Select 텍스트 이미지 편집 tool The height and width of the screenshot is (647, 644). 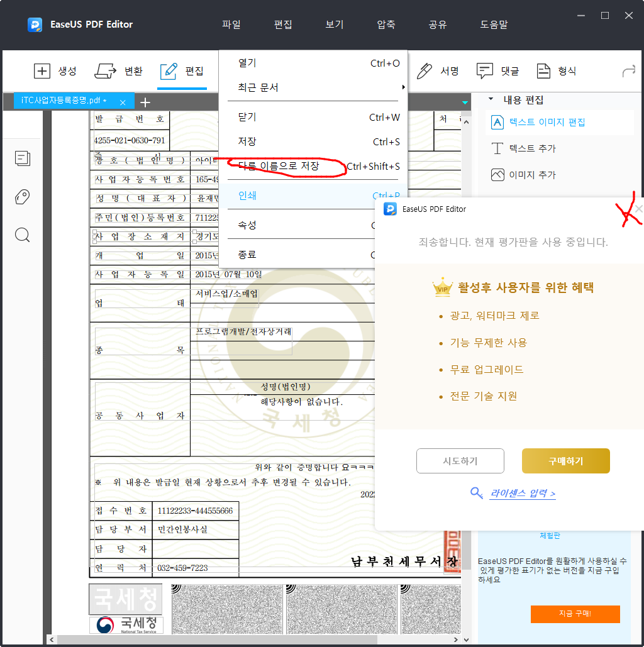pyautogui.click(x=538, y=122)
